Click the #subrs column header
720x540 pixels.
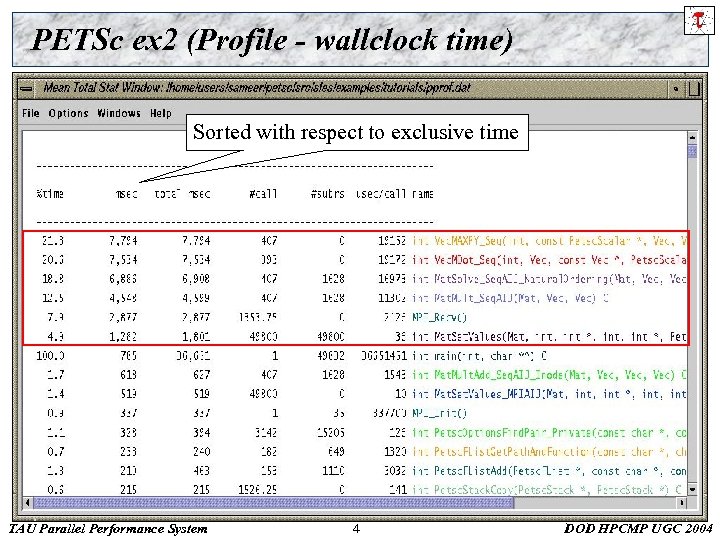pyautogui.click(x=327, y=194)
